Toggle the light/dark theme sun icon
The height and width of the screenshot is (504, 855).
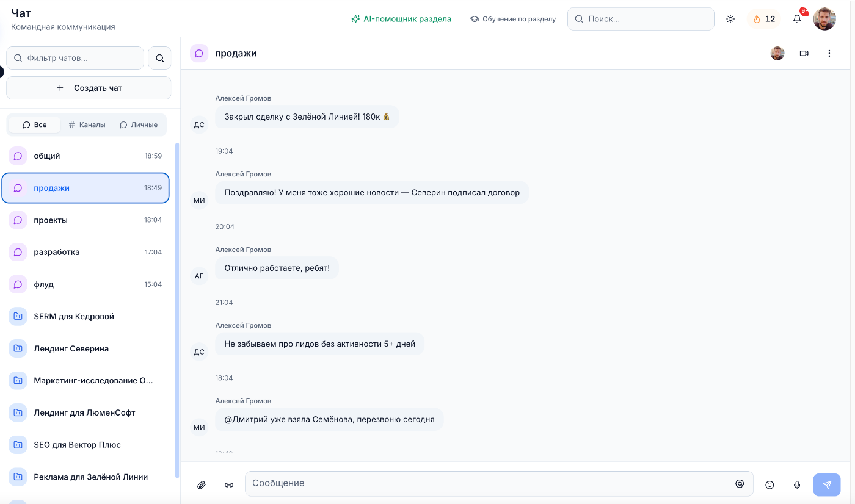[730, 19]
